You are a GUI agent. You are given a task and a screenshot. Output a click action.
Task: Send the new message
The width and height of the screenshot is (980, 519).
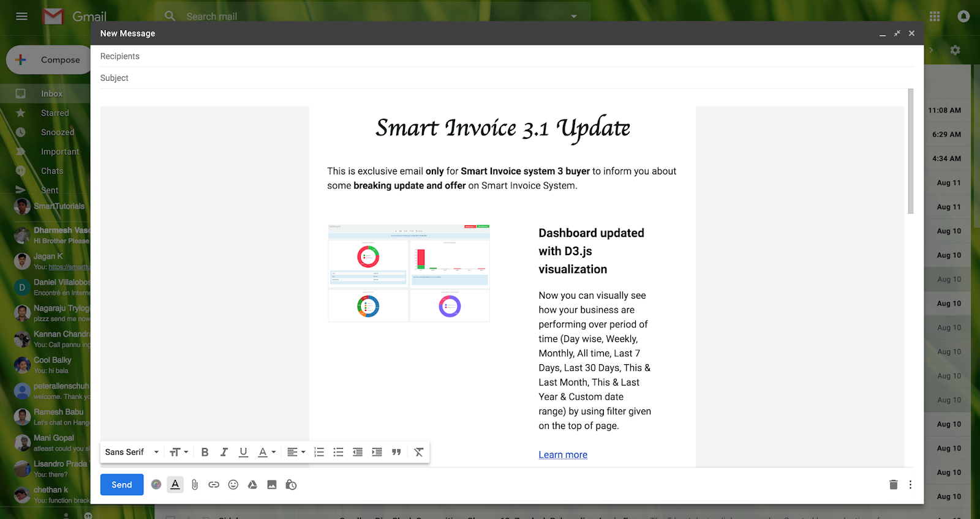122,485
